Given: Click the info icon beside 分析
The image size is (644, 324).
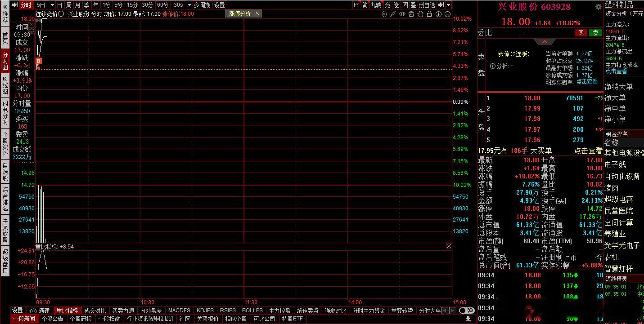Looking at the screenshot, I should [493, 66].
